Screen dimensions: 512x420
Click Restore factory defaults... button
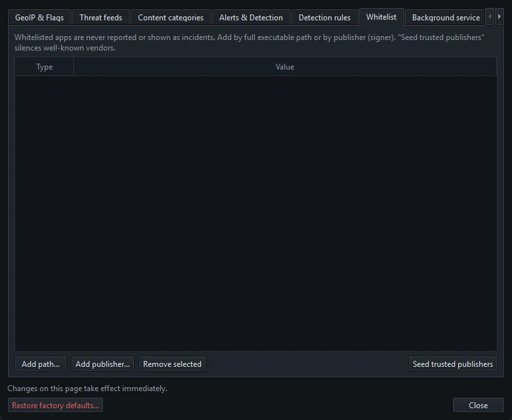[56, 406]
